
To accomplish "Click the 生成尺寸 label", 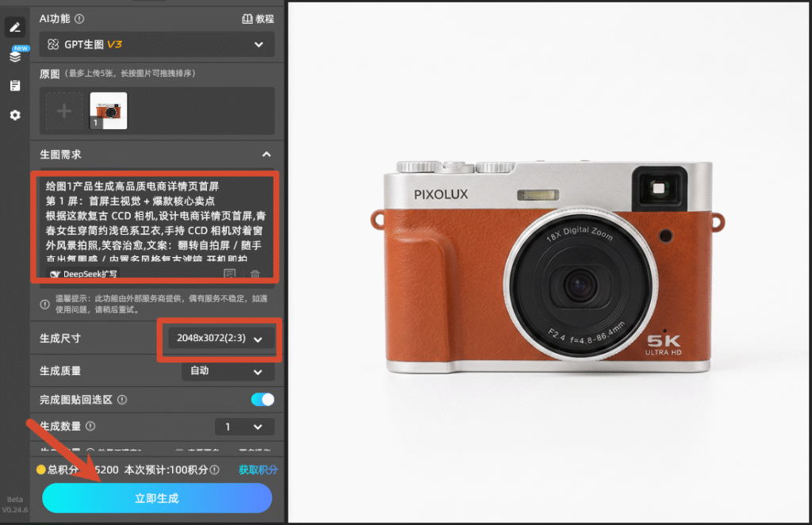I will (60, 339).
